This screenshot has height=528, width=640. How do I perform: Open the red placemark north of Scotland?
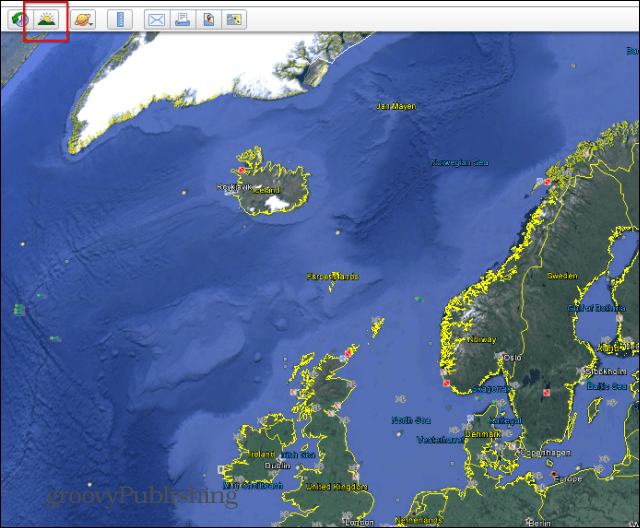pyautogui.click(x=349, y=353)
